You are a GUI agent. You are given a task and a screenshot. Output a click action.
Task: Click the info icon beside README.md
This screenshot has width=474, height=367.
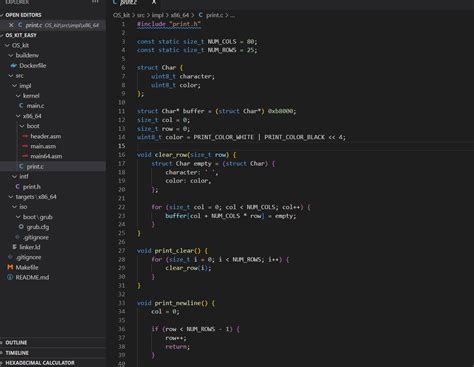click(10, 277)
